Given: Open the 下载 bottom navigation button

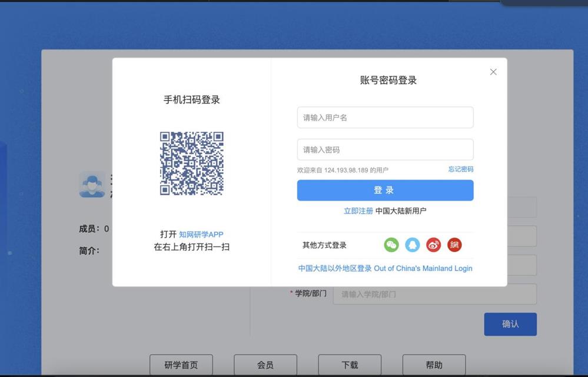Looking at the screenshot, I should coord(350,365).
